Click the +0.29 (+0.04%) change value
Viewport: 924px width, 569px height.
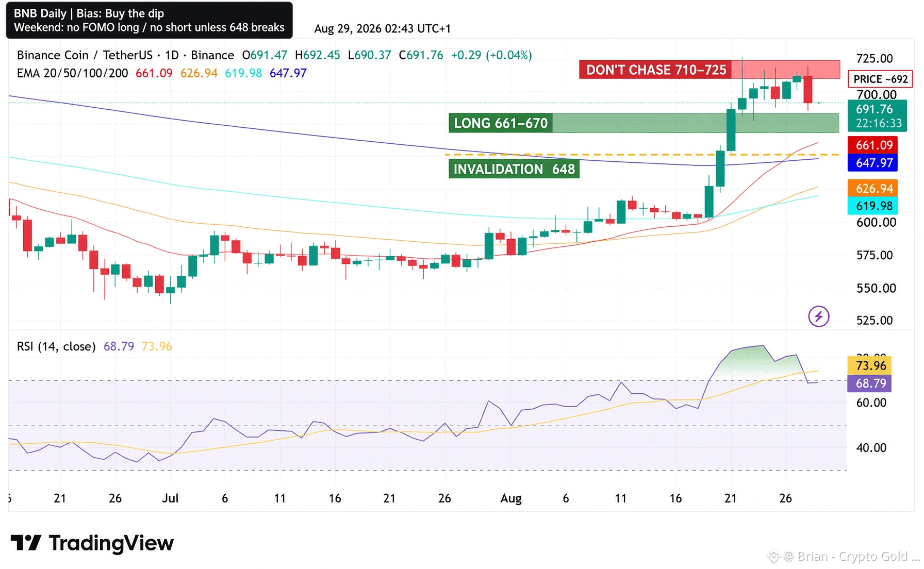(491, 55)
